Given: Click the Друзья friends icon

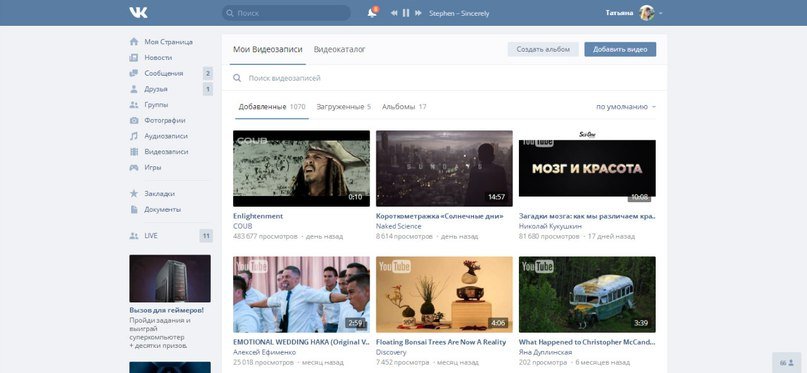Looking at the screenshot, I should click(134, 89).
